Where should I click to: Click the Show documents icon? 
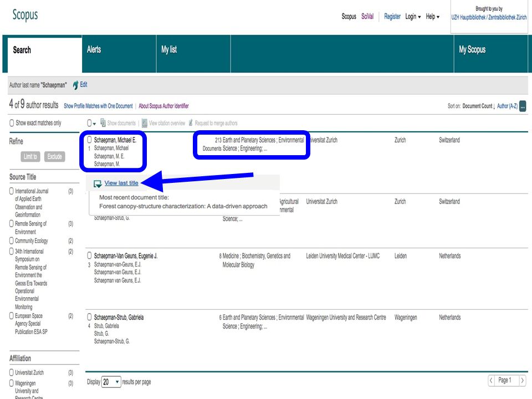(x=103, y=123)
